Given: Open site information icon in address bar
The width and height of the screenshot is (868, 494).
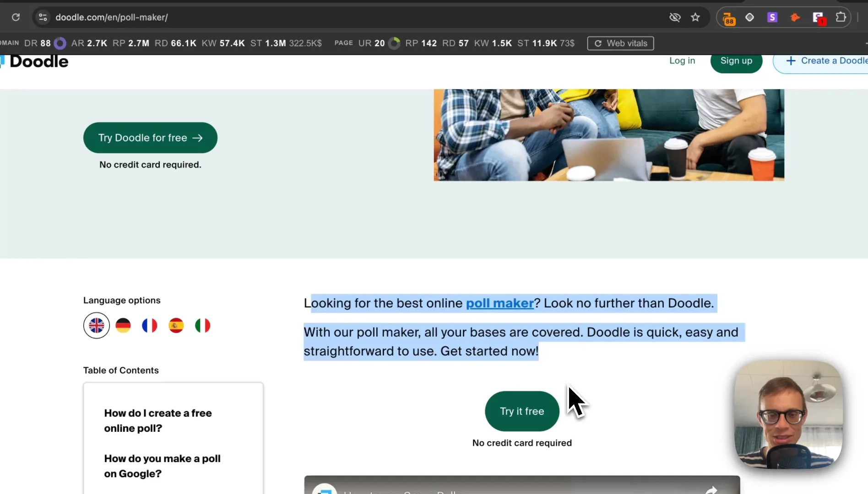Looking at the screenshot, I should point(43,17).
